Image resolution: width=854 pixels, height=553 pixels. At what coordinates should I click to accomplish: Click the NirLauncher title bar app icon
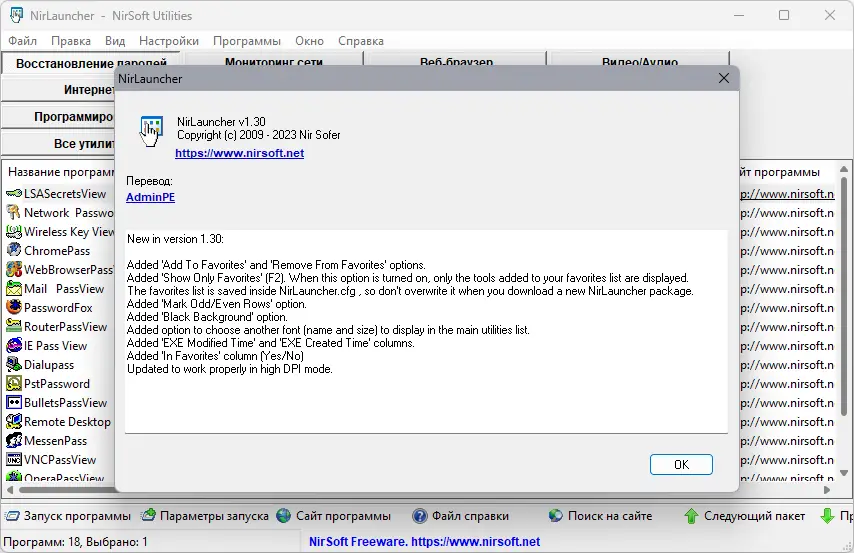point(16,15)
